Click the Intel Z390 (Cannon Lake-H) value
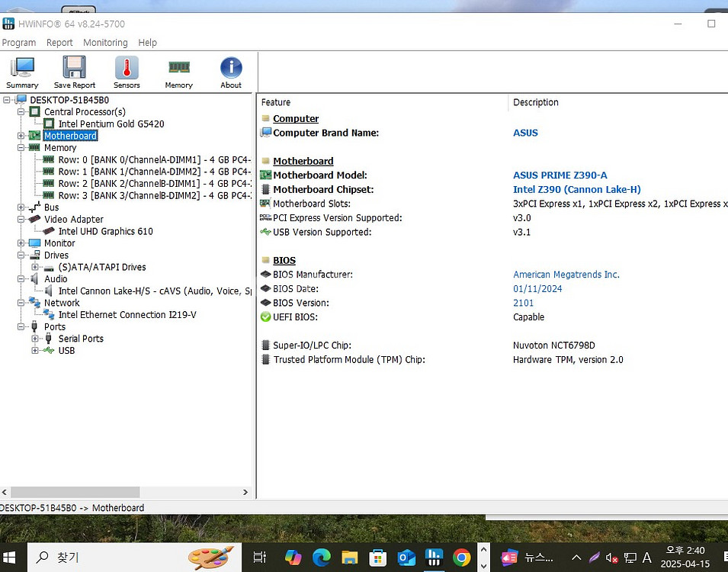 (576, 190)
